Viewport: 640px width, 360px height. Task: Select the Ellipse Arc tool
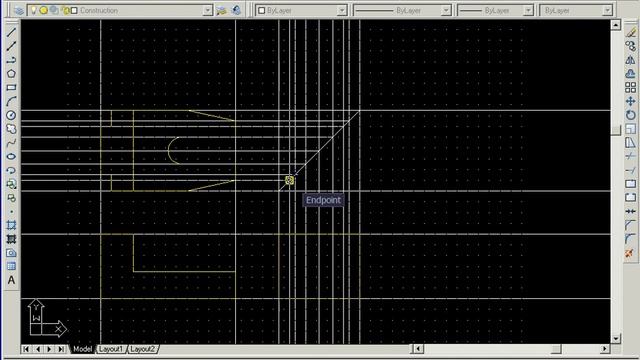pos(11,170)
